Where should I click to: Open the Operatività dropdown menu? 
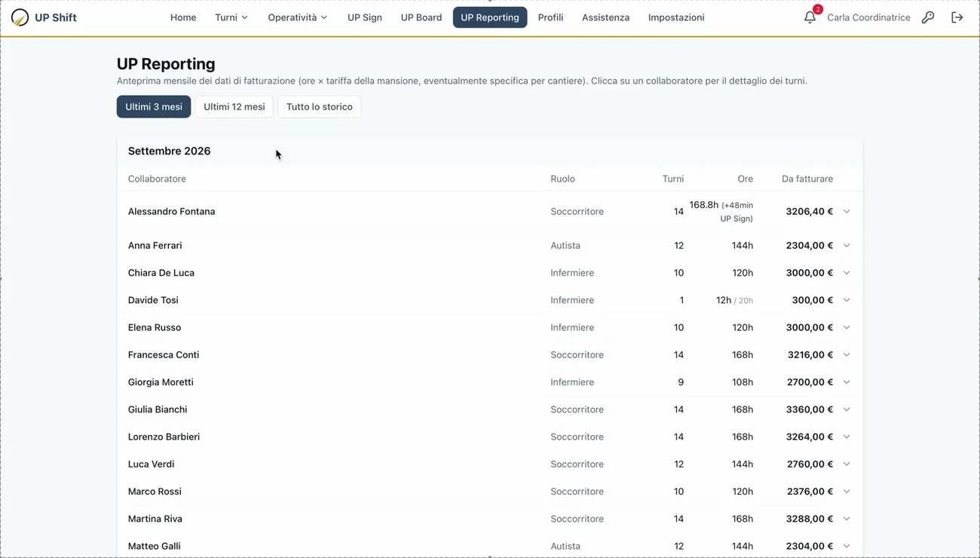click(298, 17)
